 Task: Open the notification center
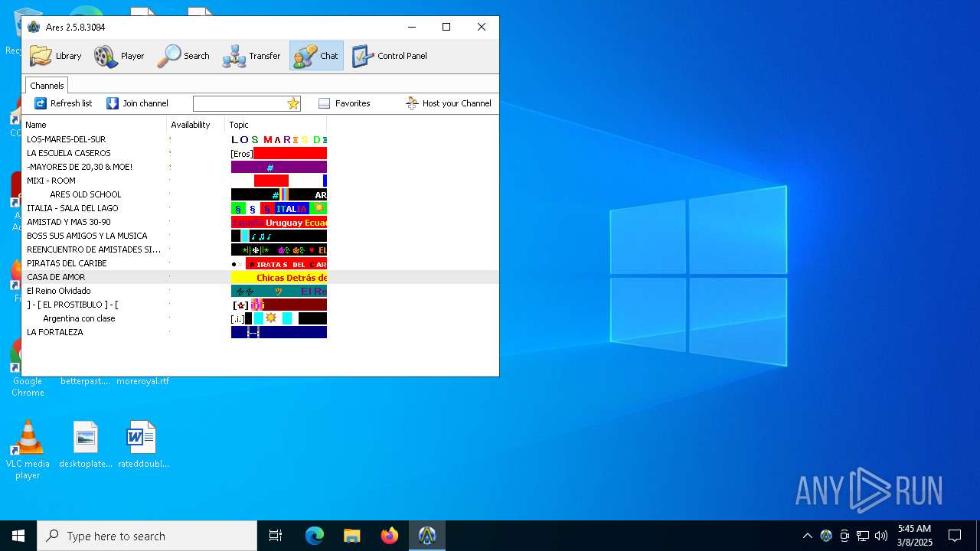tap(955, 536)
